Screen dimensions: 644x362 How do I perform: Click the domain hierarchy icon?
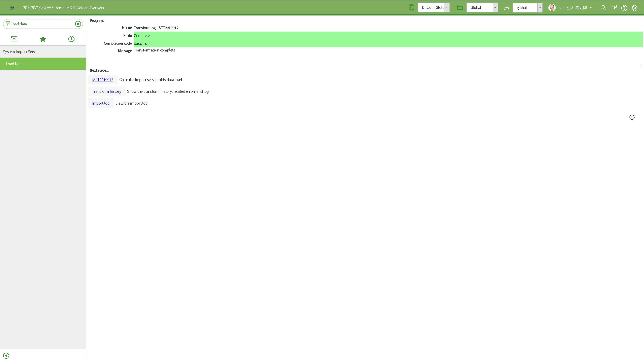coord(507,8)
